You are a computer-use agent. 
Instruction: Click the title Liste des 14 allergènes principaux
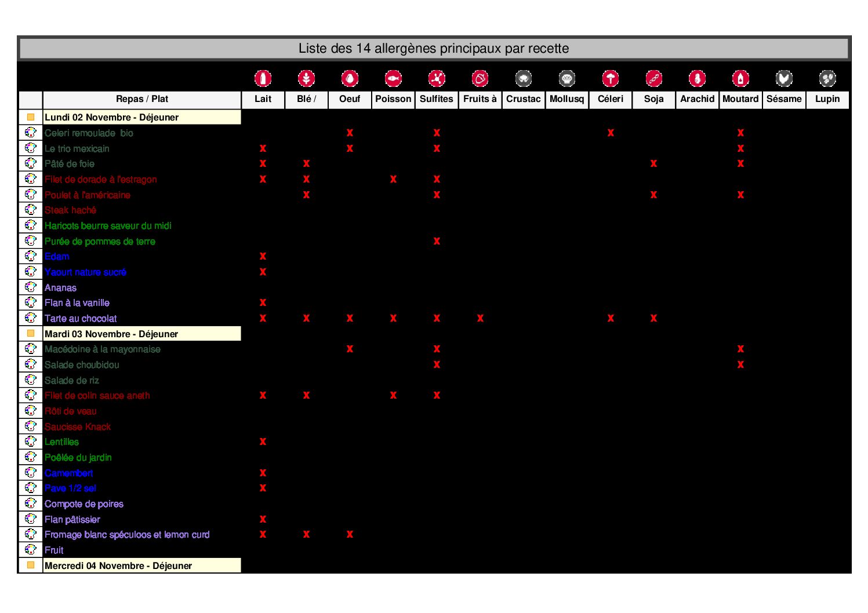[x=434, y=49]
